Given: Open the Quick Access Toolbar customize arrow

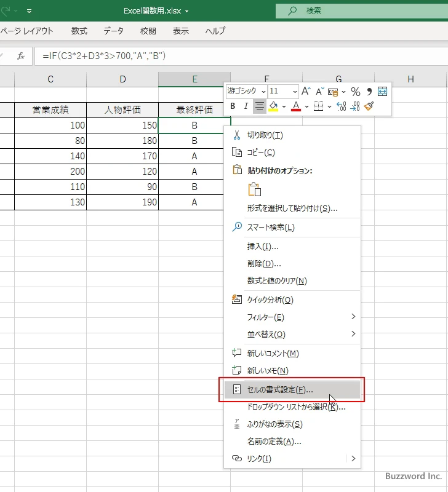Looking at the screenshot, I should (x=29, y=11).
